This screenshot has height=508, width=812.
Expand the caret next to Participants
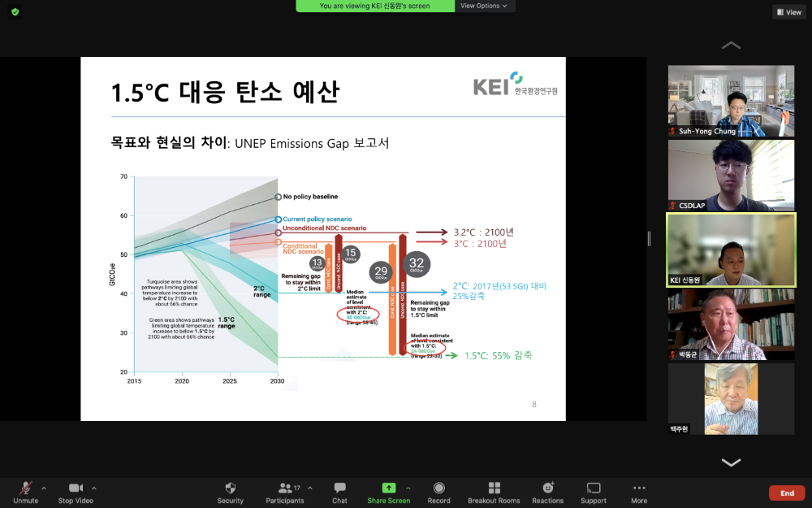pyautogui.click(x=309, y=488)
